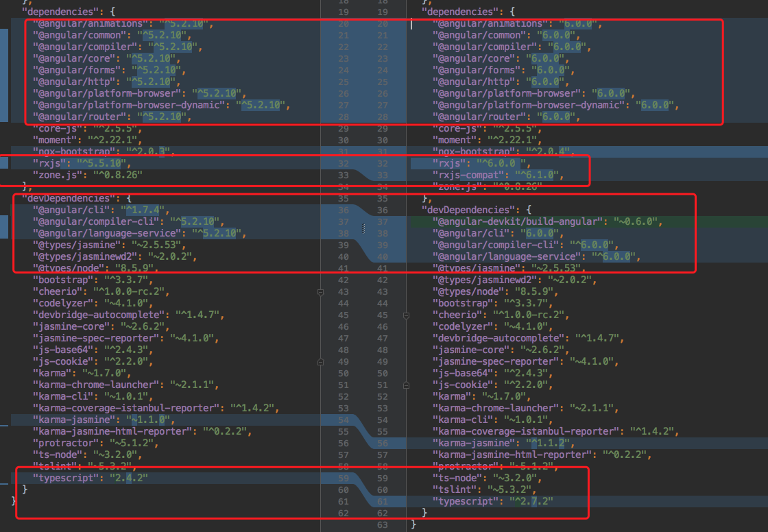
Task: Click "karma-jasmine-html-reporter" line in left file
Action: click(142, 432)
